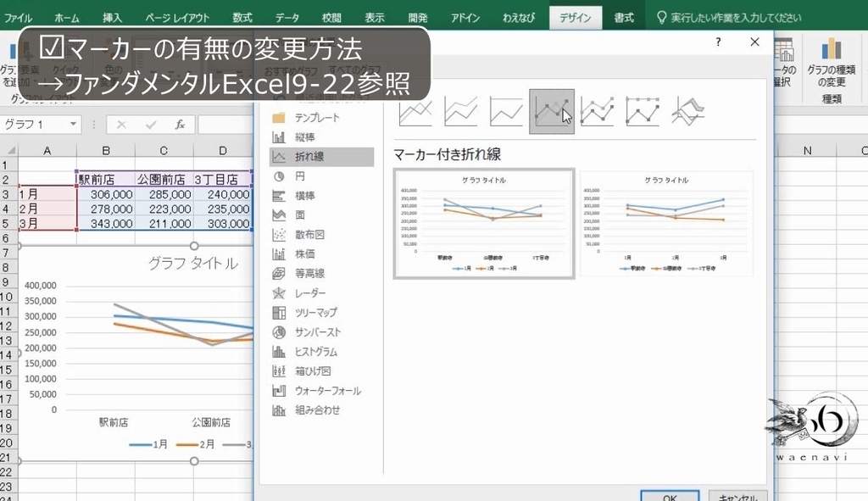Screen dimensions: 868x501
Task: Choose 縦棒 column chart category
Action: tap(321, 137)
